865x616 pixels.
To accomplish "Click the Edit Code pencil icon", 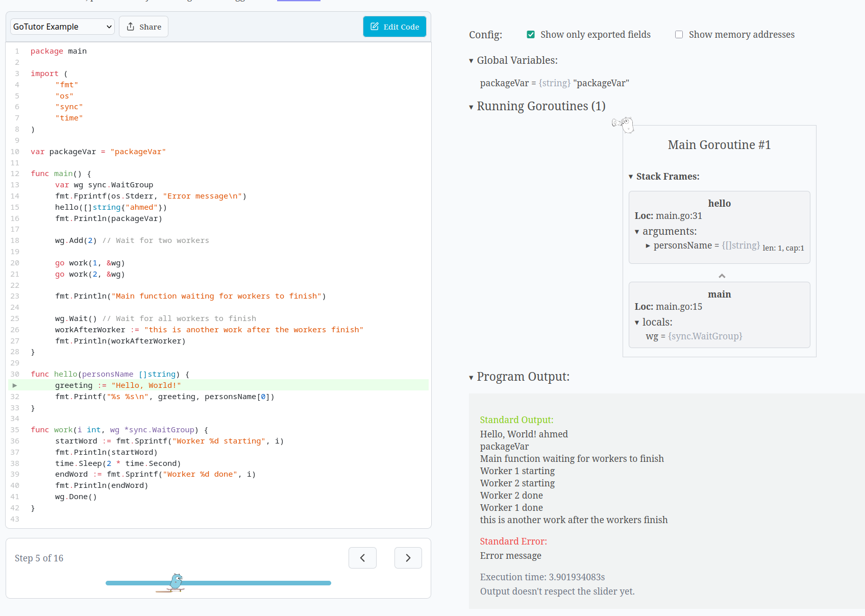I will point(375,27).
